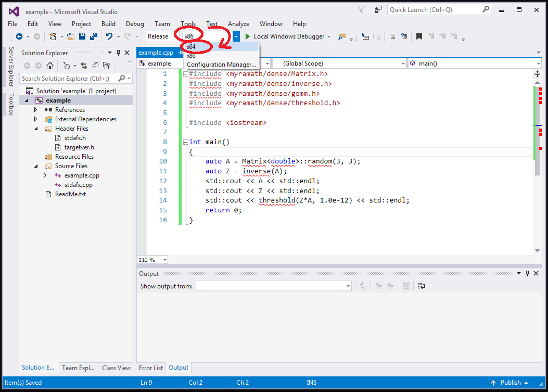Open the notifications flag icon

(361, 10)
